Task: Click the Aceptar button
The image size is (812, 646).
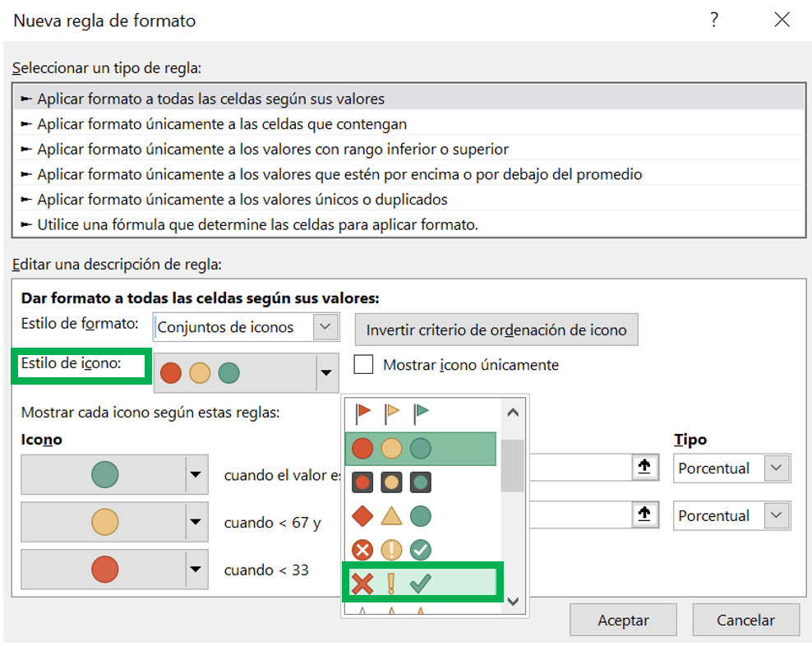Action: (623, 620)
